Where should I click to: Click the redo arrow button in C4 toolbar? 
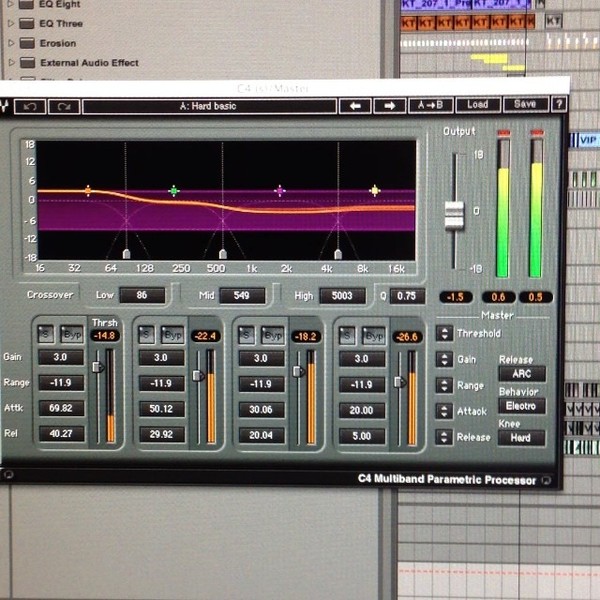click(64, 106)
